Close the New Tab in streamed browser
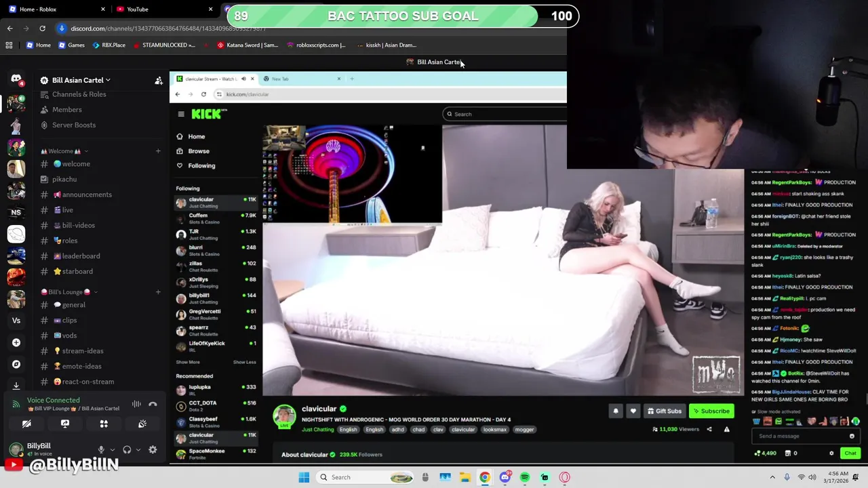 pos(339,79)
